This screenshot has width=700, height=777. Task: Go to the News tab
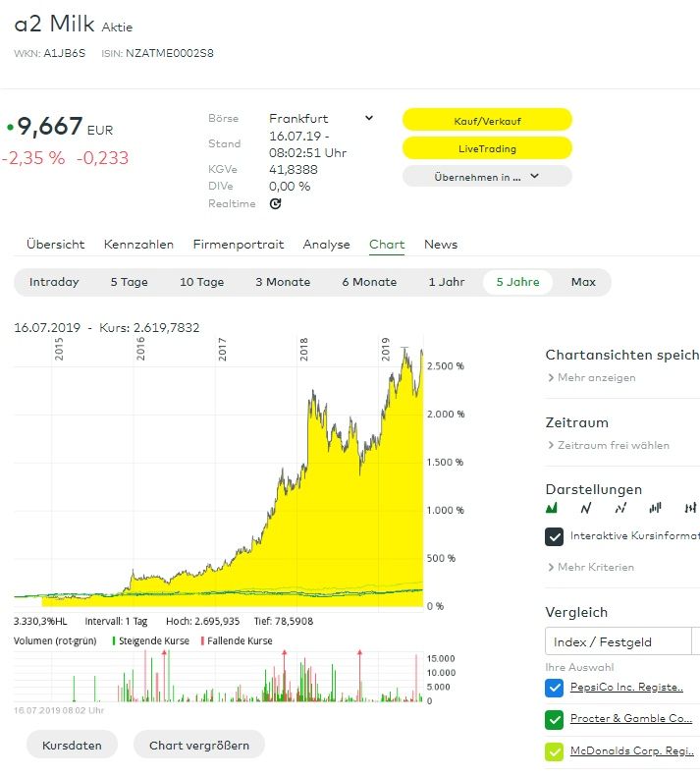coord(441,245)
